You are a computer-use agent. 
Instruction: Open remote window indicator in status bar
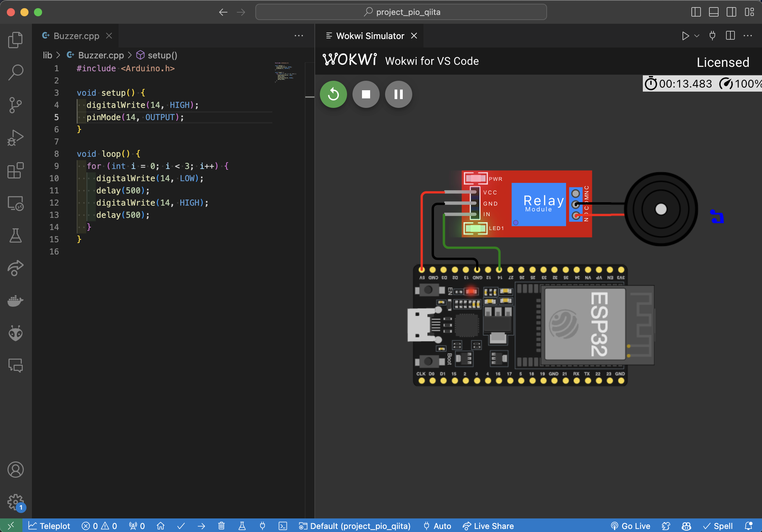tap(11, 526)
